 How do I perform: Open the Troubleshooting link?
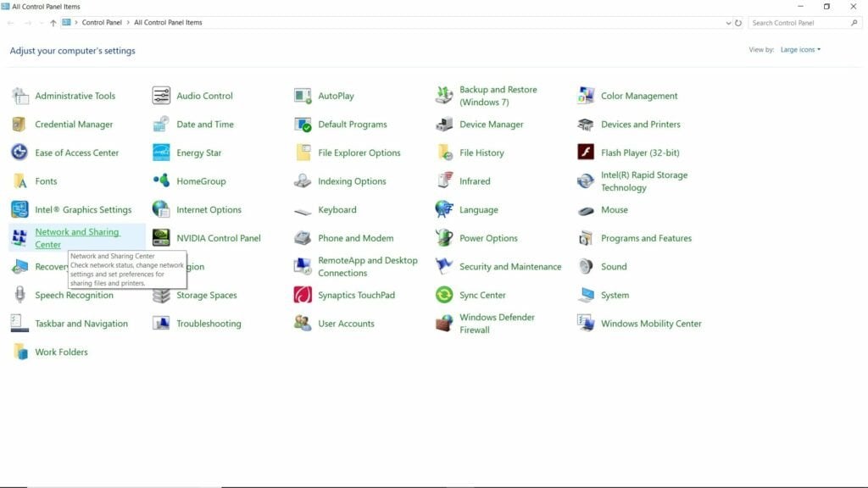point(209,323)
